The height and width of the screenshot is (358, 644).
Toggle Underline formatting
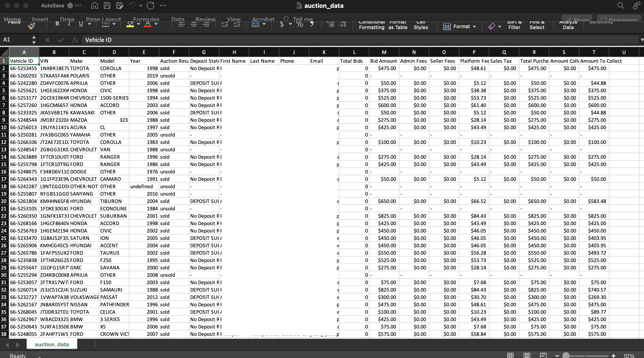coord(81,24)
